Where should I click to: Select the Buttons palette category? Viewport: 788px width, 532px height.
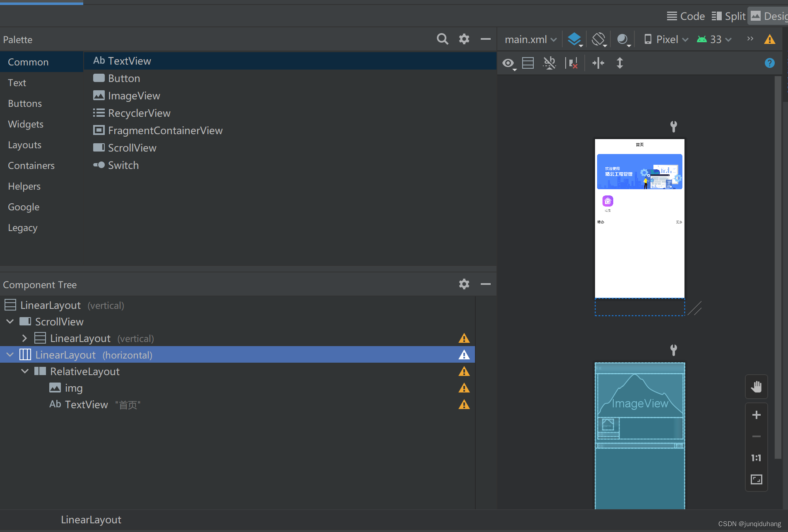[41, 104]
